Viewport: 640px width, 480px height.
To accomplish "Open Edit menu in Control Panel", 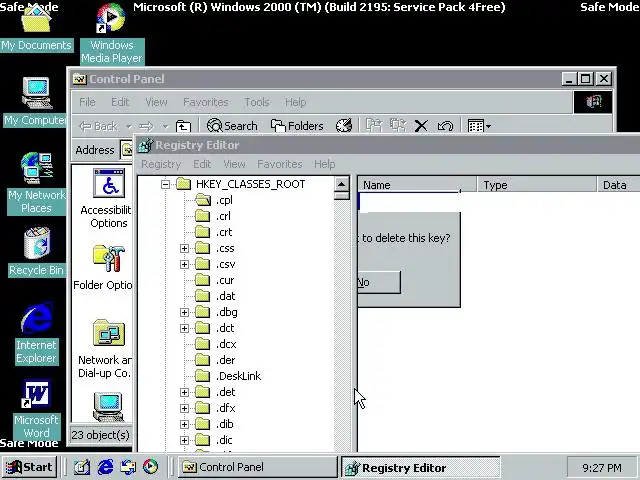I will [120, 102].
